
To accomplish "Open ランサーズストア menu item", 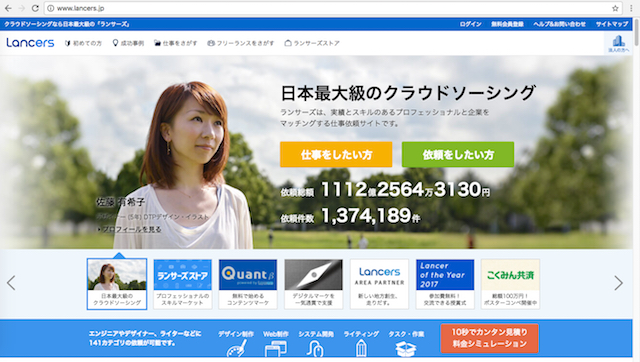I will point(312,43).
